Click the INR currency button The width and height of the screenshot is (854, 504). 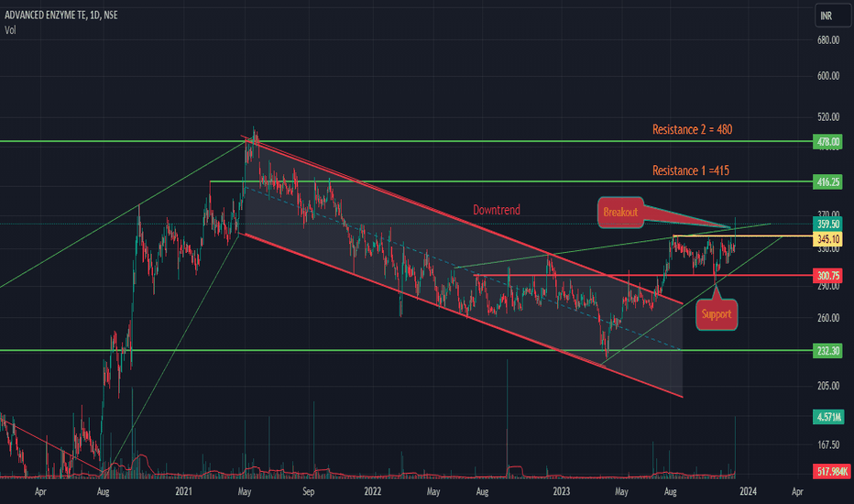pos(832,16)
